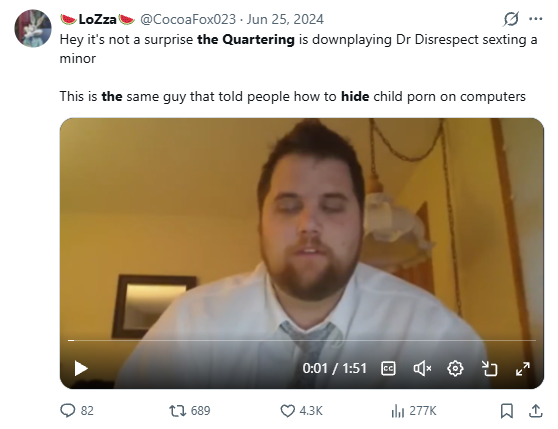The width and height of the screenshot is (558, 429).
Task: Open the Jun 25, 2024 timestamp
Action: (285, 19)
